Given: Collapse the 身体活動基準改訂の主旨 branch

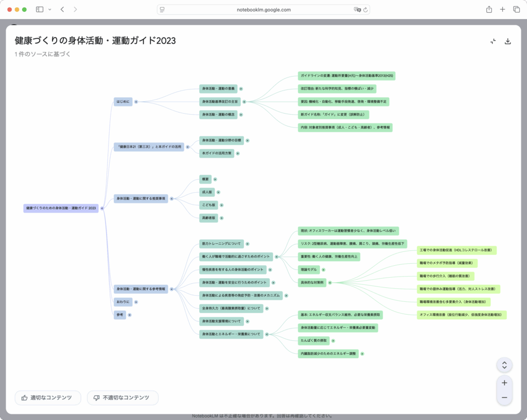Looking at the screenshot, I should [x=244, y=102].
